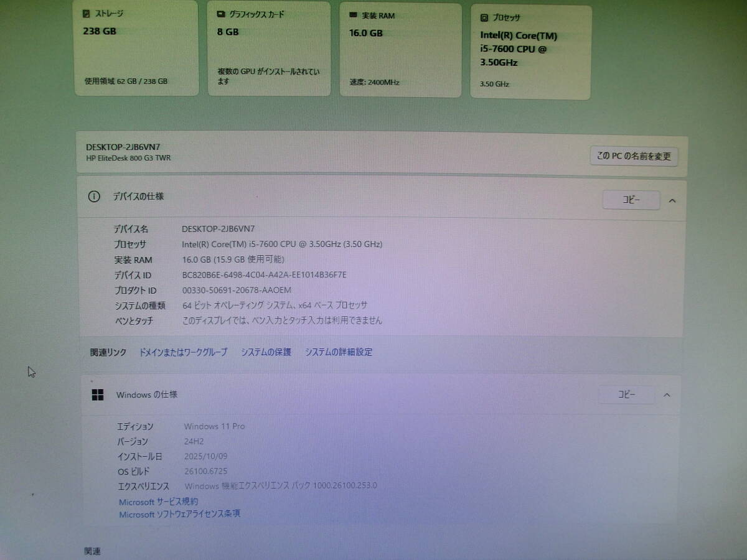
Task: Click the info icon beside デバイスの仕様
Action: [x=94, y=197]
